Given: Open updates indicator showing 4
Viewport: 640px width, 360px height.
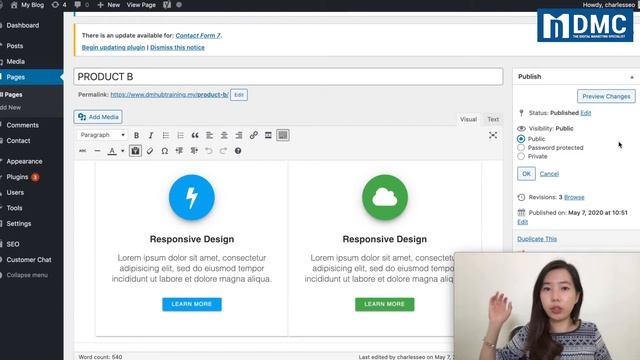Looking at the screenshot, I should click(x=59, y=5).
